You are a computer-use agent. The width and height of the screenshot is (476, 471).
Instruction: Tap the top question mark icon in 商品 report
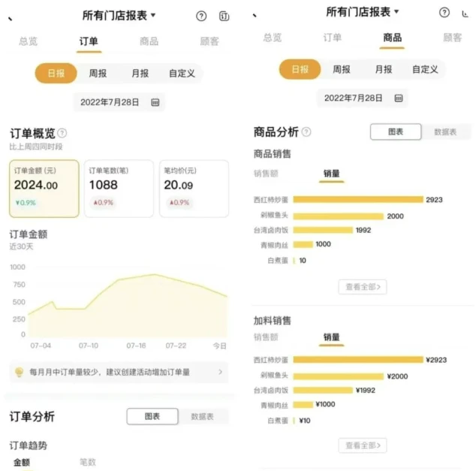click(x=444, y=13)
